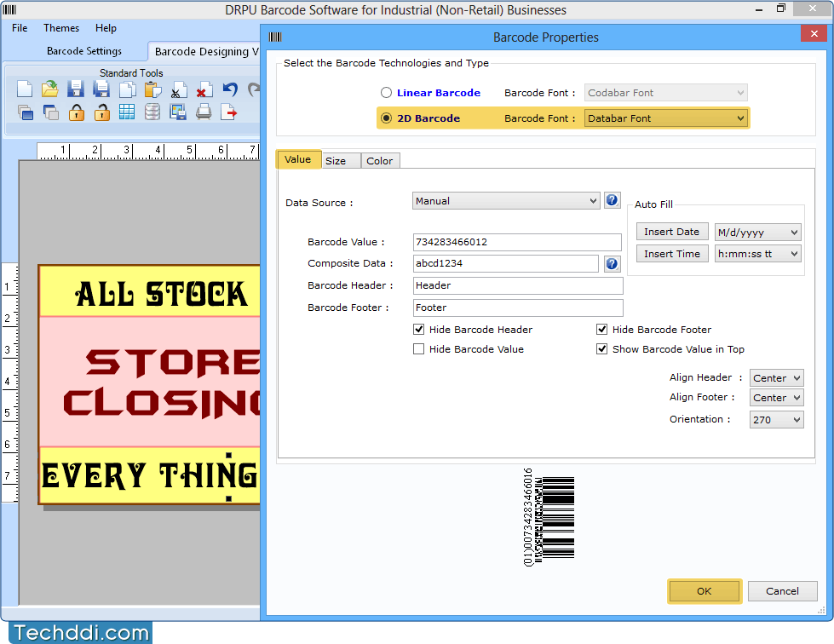Click the OK button
The width and height of the screenshot is (834, 644).
point(705,591)
